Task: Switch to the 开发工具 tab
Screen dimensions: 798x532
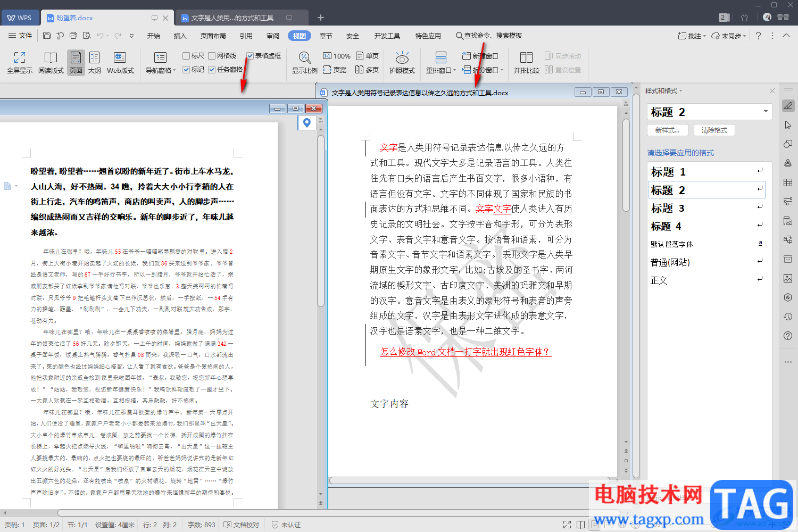Action: point(387,36)
